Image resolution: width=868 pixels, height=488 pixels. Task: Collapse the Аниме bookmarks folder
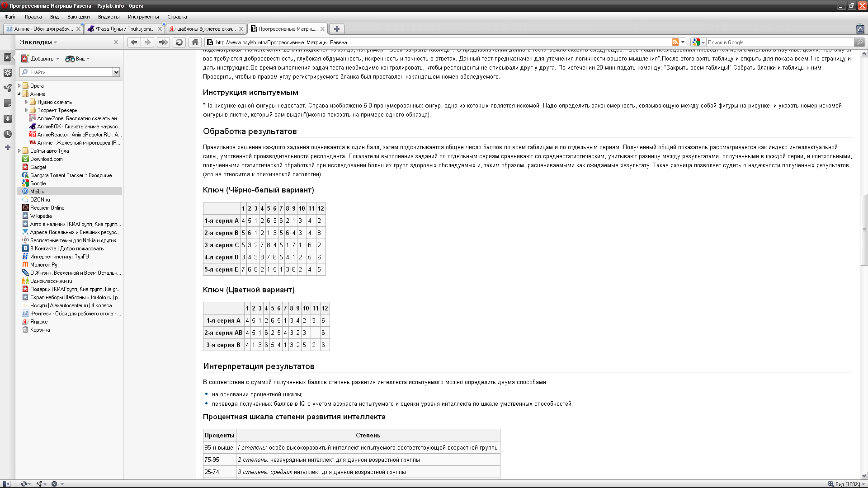(19, 94)
